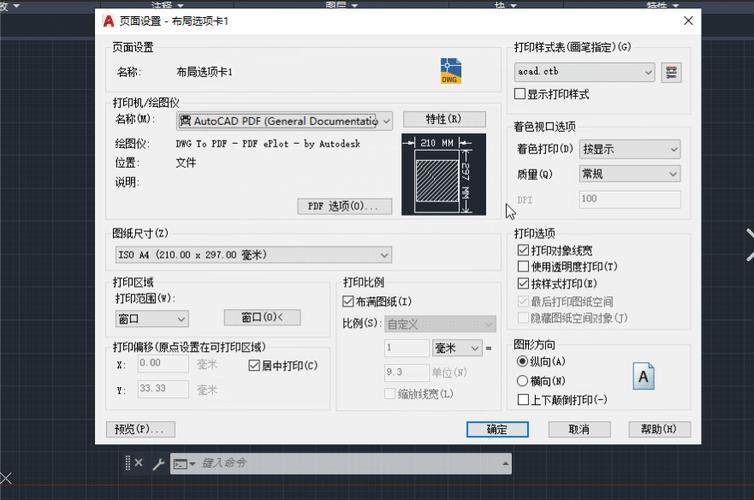Open the 图纸尺寸 ISO A4 dropdown
Viewport: 754px width, 500px height.
pyautogui.click(x=253, y=255)
